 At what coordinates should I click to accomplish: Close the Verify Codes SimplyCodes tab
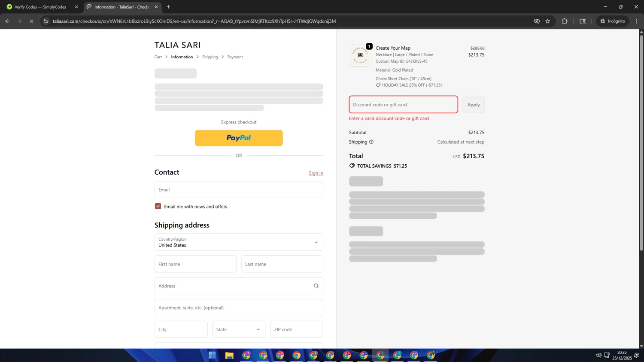(x=76, y=7)
